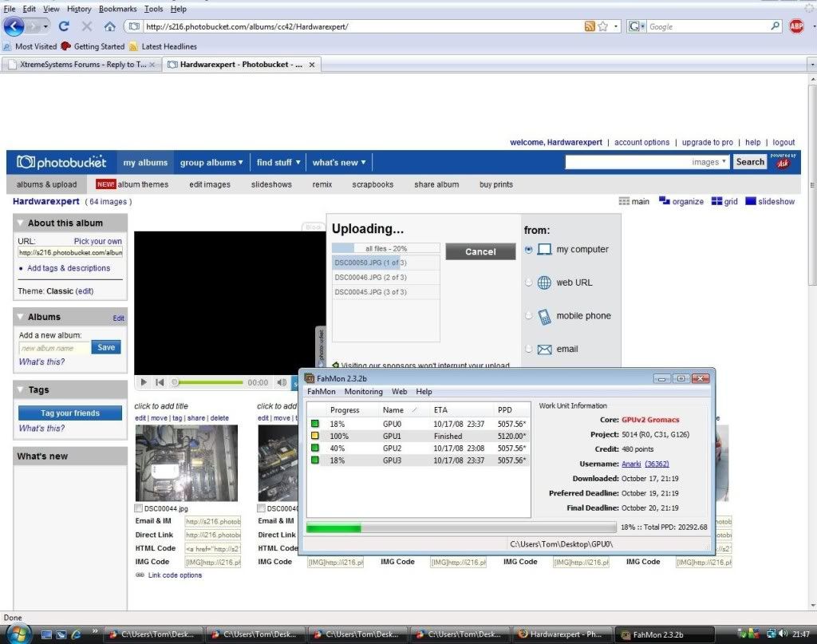
Task: Start the album slideshow
Action: [x=770, y=201]
